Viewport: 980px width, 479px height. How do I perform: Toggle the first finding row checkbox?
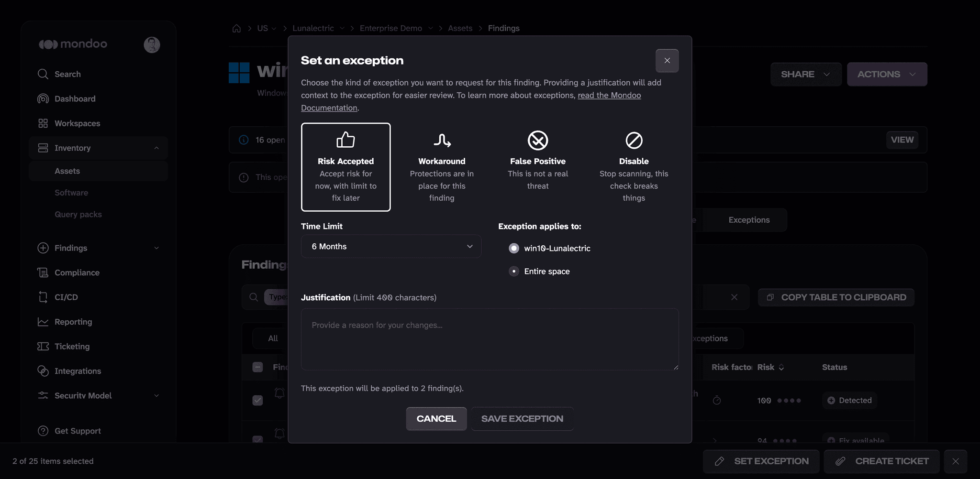point(257,400)
